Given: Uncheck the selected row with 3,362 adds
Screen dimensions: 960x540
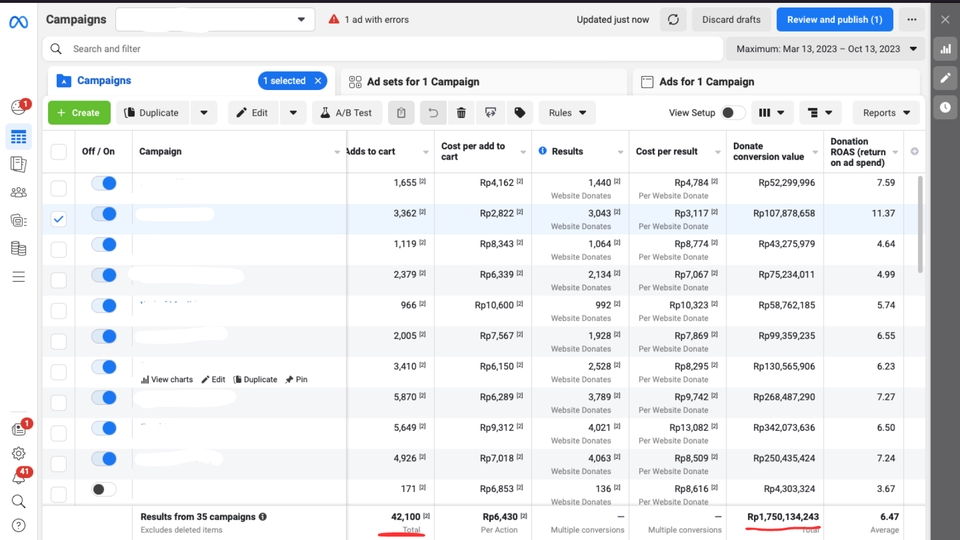Looking at the screenshot, I should pyautogui.click(x=58, y=219).
